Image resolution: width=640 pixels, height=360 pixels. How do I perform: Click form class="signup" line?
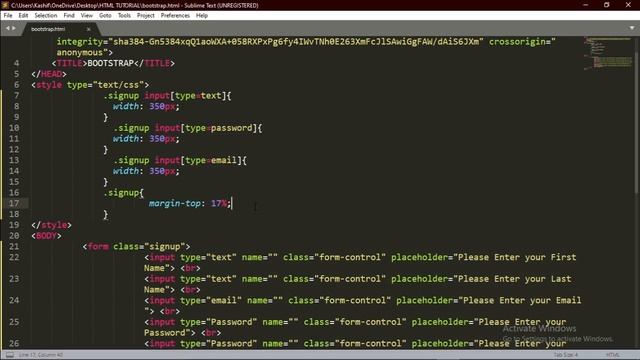coord(136,247)
